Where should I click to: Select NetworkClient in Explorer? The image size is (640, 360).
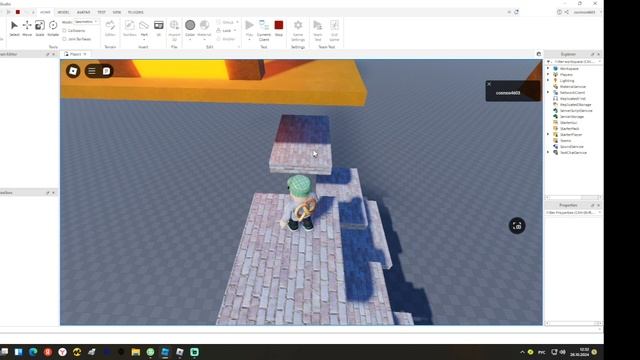tap(572, 93)
